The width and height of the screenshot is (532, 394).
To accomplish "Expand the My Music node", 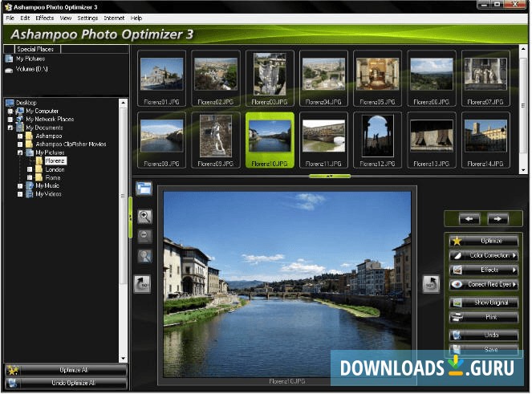I will tap(20, 186).
